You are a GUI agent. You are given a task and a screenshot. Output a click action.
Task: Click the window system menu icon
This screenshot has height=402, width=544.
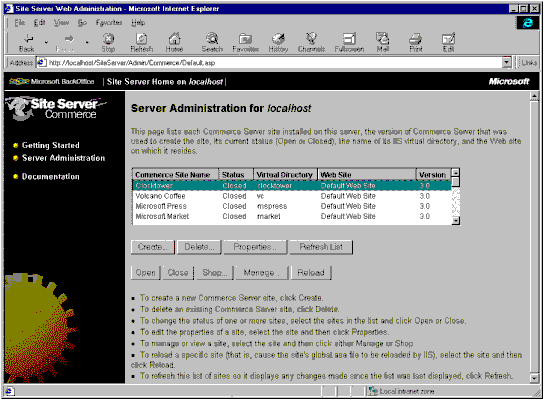(x=9, y=9)
